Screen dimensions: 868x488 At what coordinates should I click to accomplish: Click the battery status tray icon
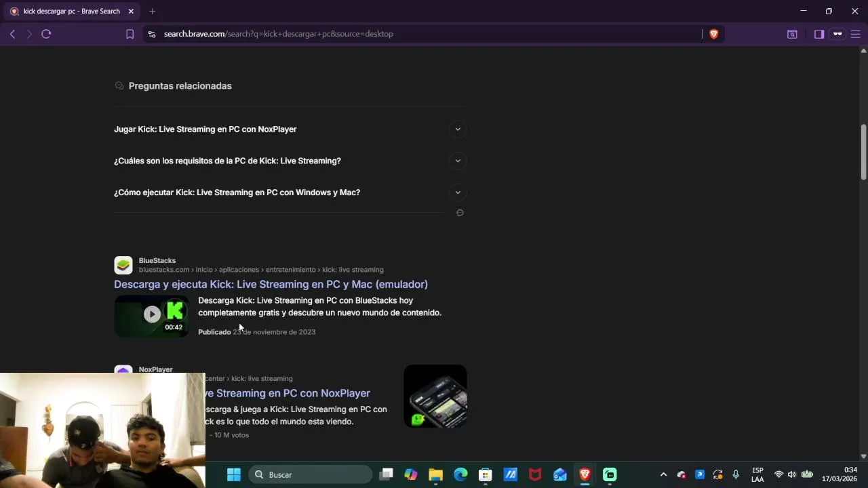(x=807, y=474)
